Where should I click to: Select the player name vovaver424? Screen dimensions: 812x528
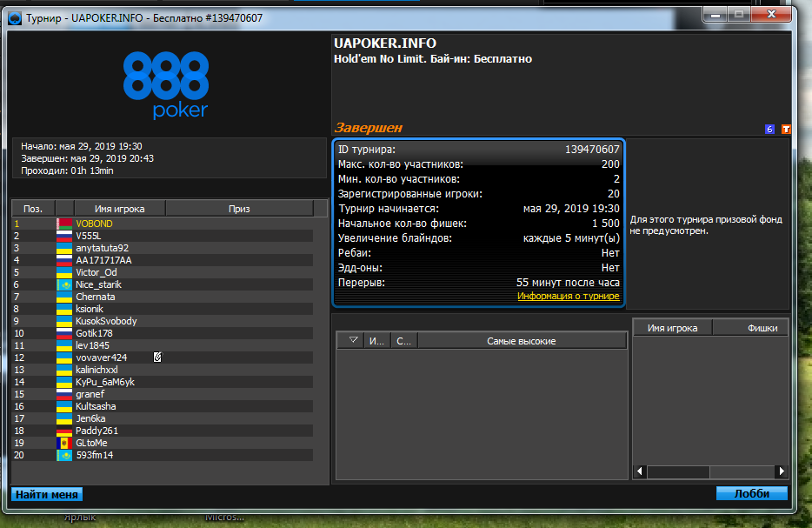[x=102, y=358]
